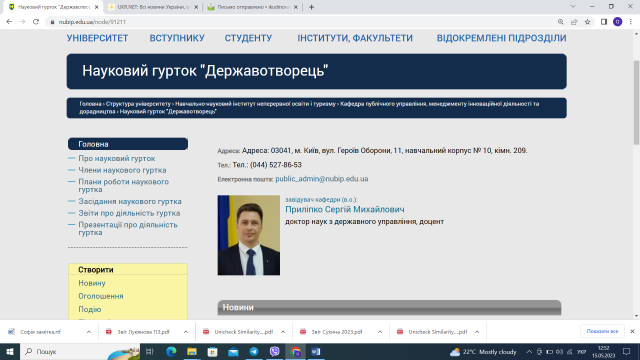Open the Mail app from the taskbar
640x360 pixels.
pos(233,351)
